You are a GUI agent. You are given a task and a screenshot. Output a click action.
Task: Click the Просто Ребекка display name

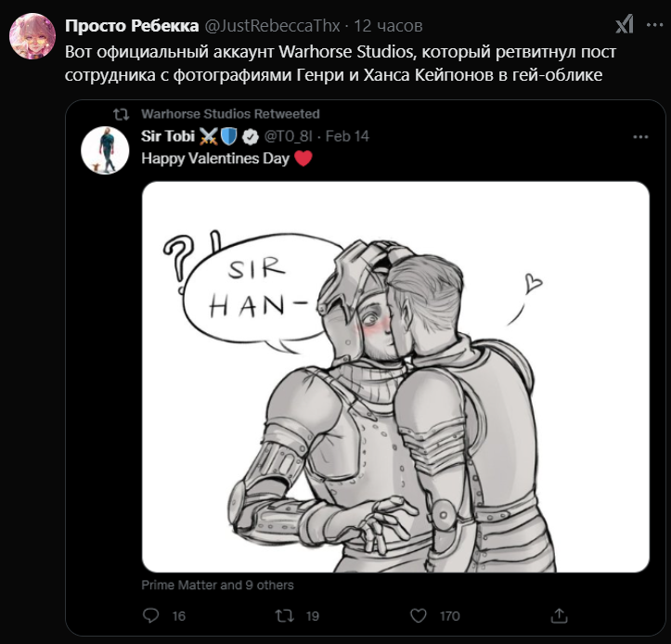131,24
